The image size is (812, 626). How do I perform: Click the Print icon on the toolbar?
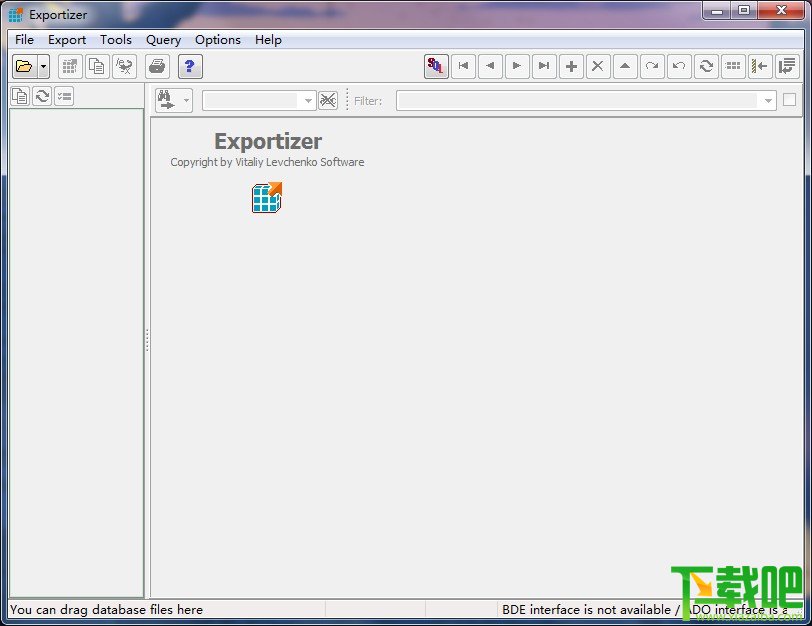157,66
